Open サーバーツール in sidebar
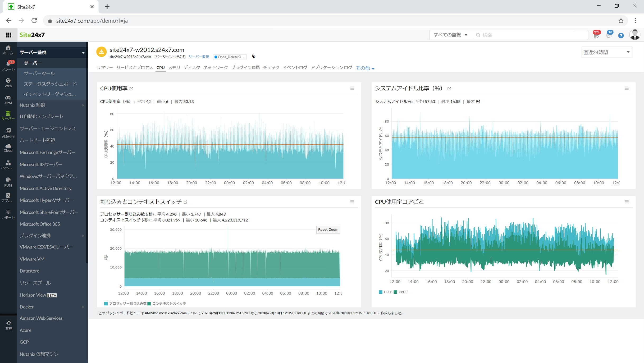This screenshot has height=363, width=644. click(x=39, y=73)
